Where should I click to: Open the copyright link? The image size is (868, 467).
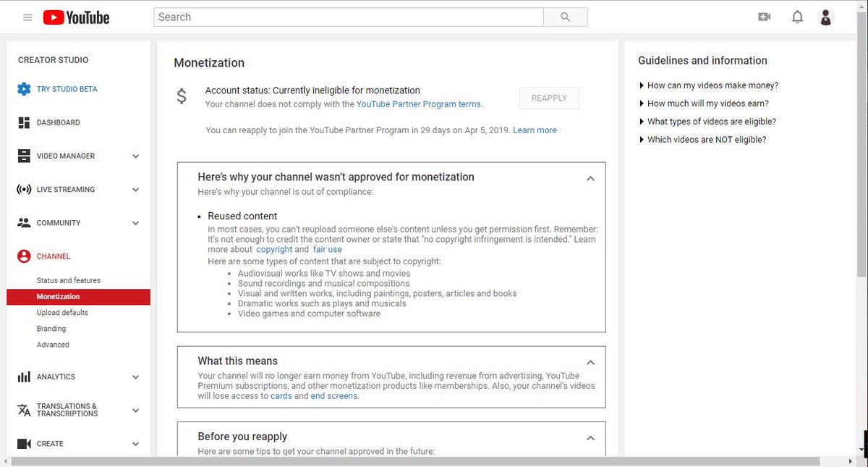tap(274, 250)
